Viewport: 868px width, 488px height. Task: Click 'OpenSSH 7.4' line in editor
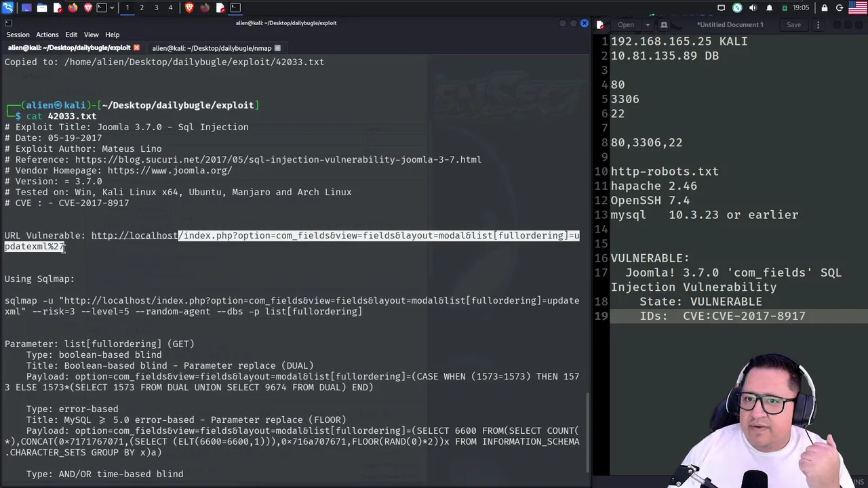(x=650, y=200)
